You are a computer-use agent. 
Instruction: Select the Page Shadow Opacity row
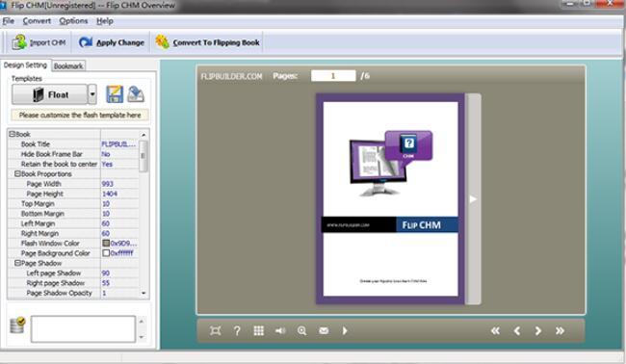(x=73, y=293)
